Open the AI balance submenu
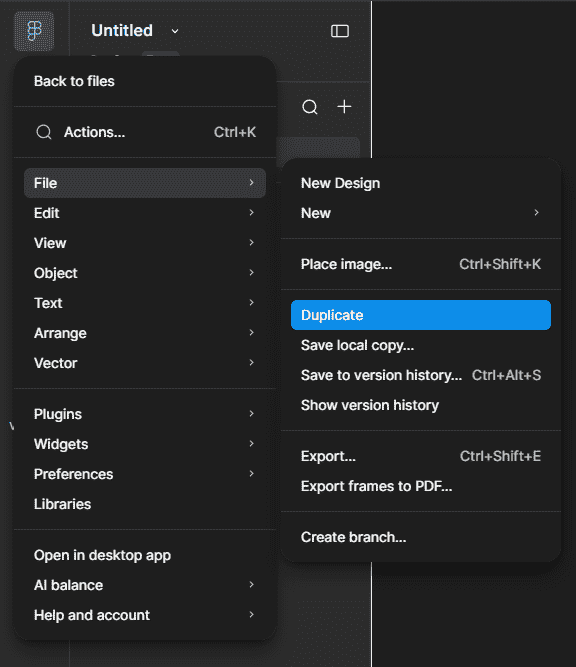This screenshot has height=667, width=576. [145, 585]
